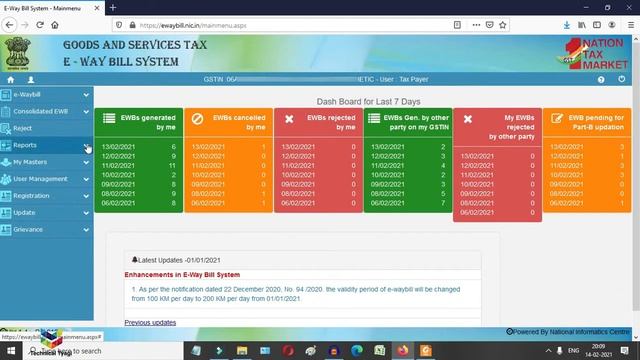Open the browser hamburger menu
Image resolution: width=640 pixels, height=360 pixels.
[x=631, y=25]
